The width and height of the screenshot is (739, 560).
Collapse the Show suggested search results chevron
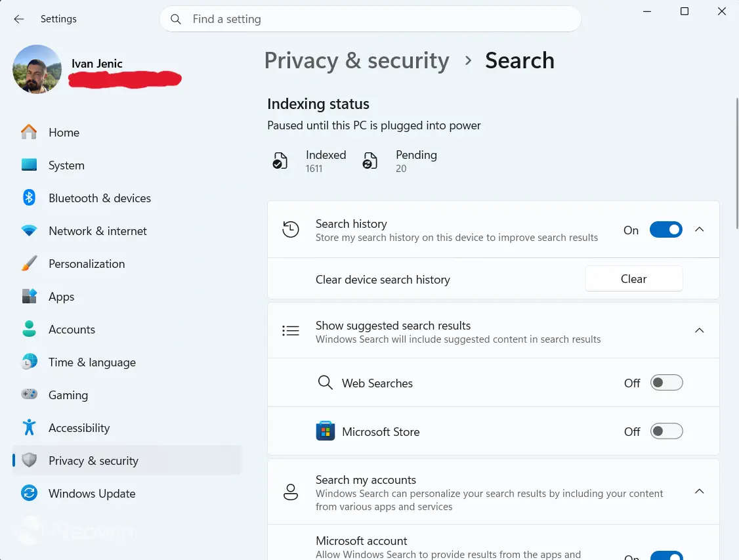tap(700, 330)
